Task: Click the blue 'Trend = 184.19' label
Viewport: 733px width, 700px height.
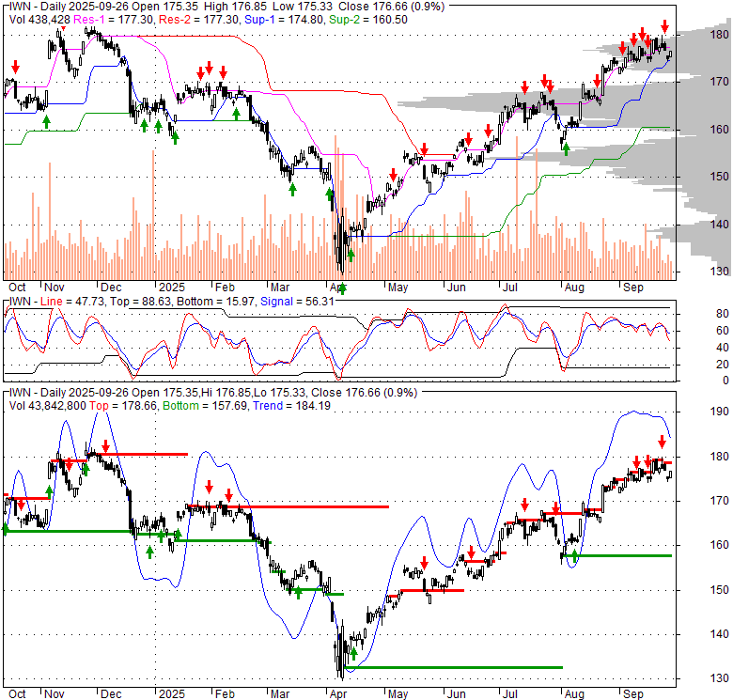Action: pyautogui.click(x=291, y=406)
